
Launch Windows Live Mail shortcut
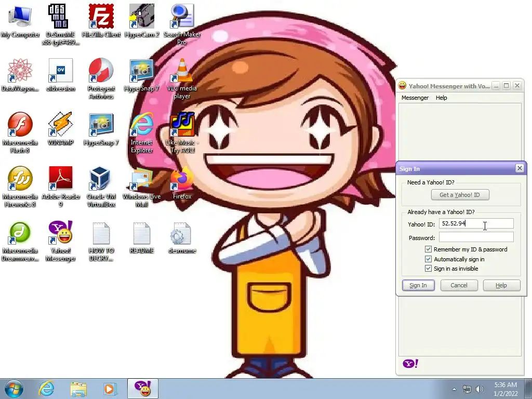pyautogui.click(x=142, y=187)
